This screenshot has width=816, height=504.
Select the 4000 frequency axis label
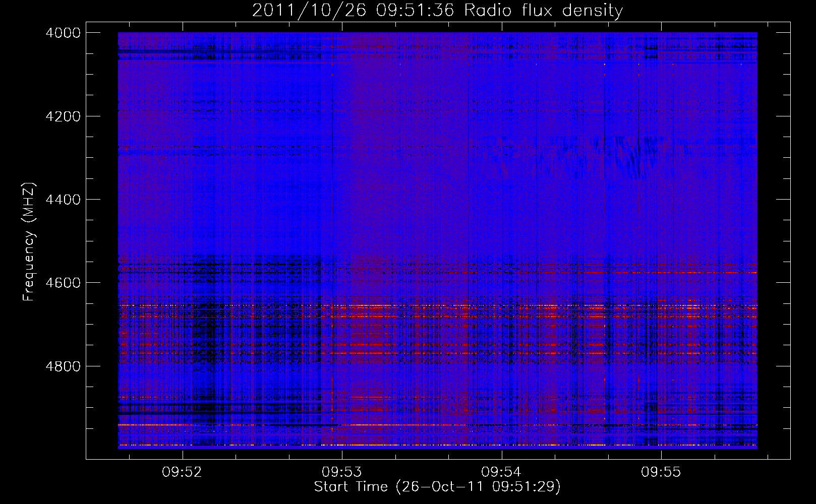tap(63, 33)
